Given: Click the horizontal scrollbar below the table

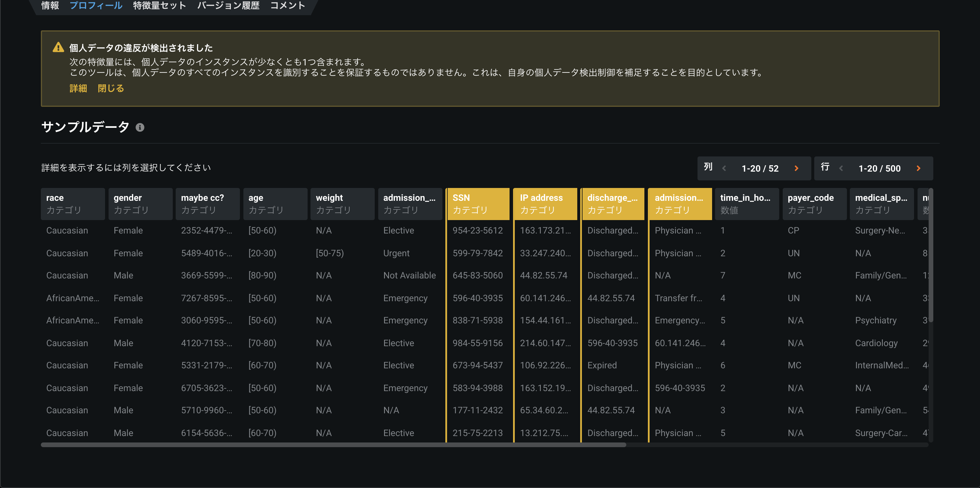Looking at the screenshot, I should (333, 445).
